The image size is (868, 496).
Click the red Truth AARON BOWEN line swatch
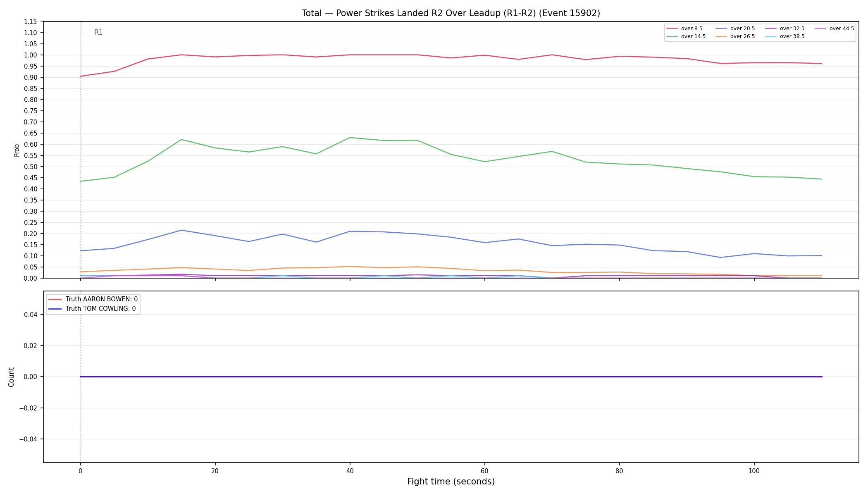click(x=55, y=299)
